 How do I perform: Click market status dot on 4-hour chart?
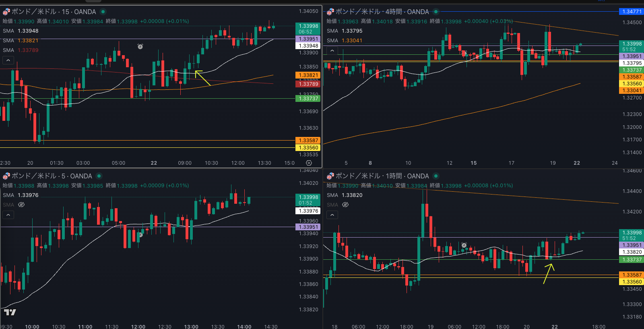tap(436, 12)
